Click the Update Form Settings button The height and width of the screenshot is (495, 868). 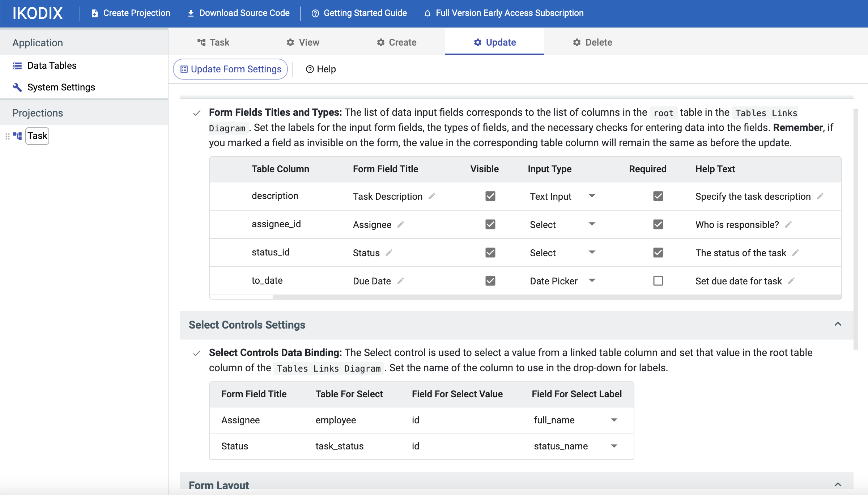(230, 69)
